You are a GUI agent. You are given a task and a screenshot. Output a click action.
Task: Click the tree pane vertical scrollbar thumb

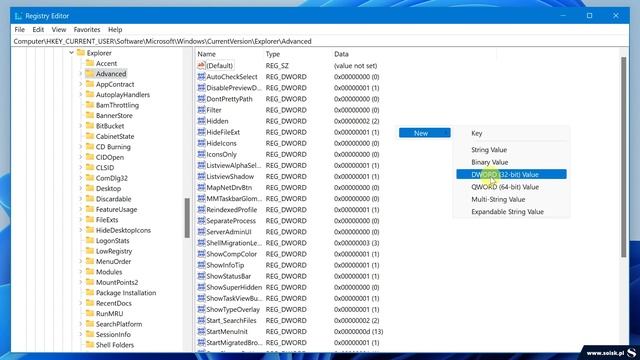click(187, 218)
